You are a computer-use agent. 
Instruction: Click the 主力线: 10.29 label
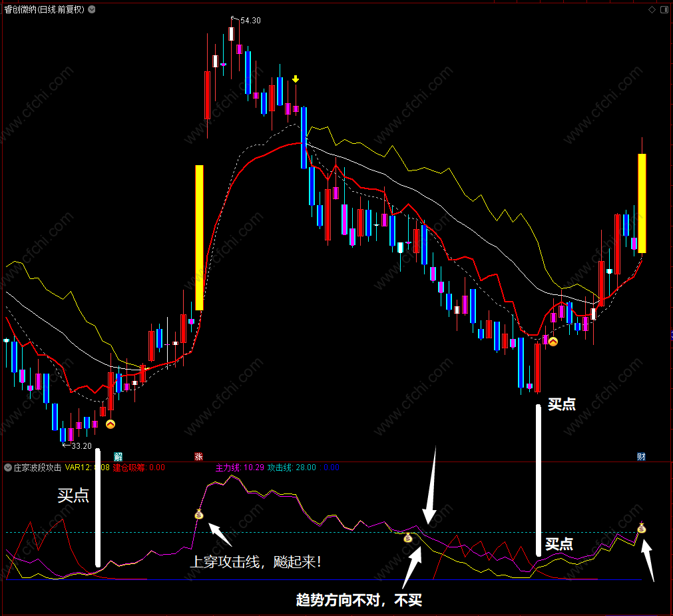[x=240, y=467]
